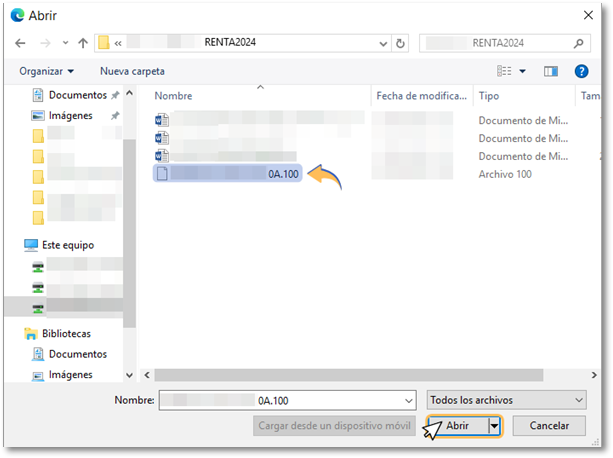
Task: Click the Nombre filename input field
Action: point(288,400)
